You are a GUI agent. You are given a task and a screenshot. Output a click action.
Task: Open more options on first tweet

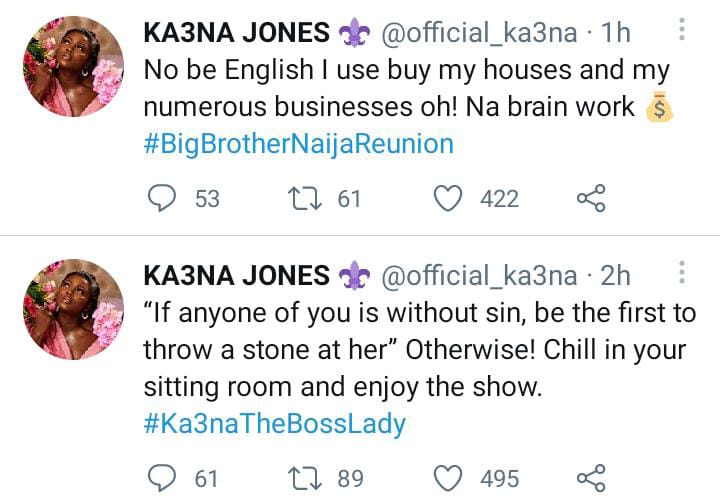point(682,31)
